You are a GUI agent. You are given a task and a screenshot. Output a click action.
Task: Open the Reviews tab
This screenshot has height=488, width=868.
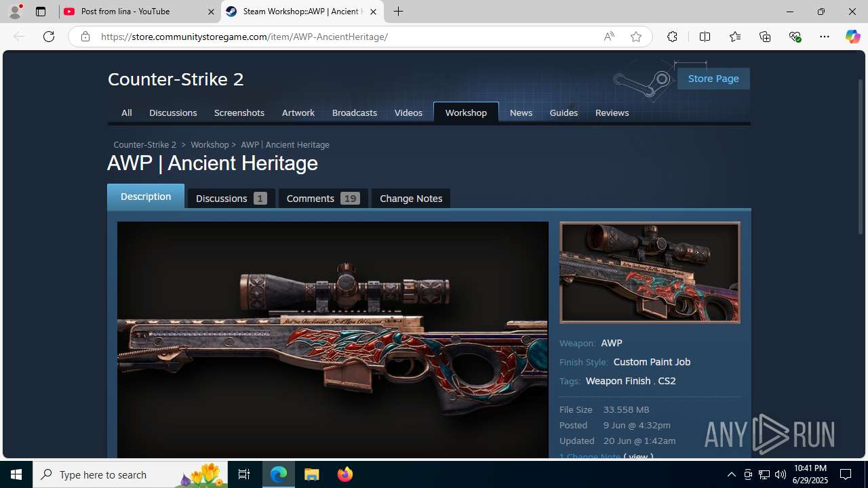pos(612,113)
